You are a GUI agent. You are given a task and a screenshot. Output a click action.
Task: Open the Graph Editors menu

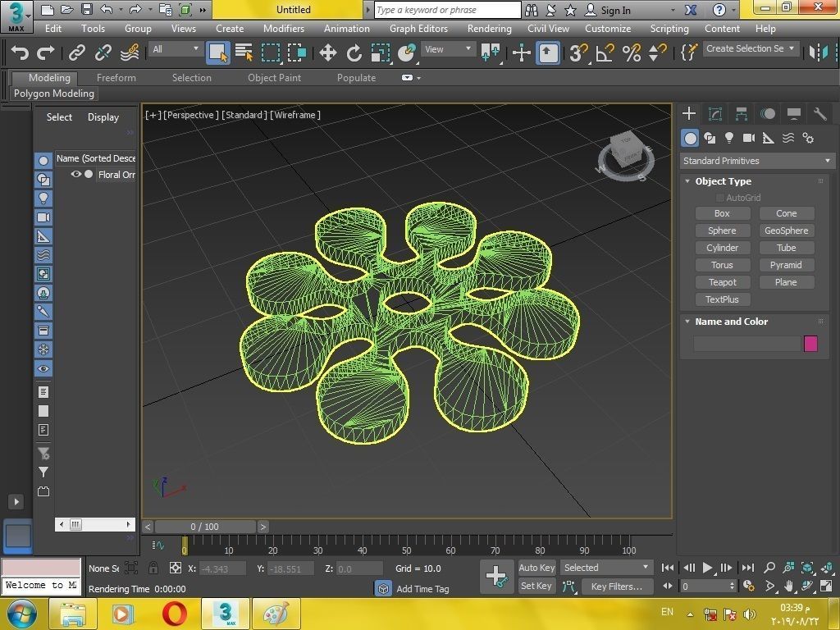418,29
